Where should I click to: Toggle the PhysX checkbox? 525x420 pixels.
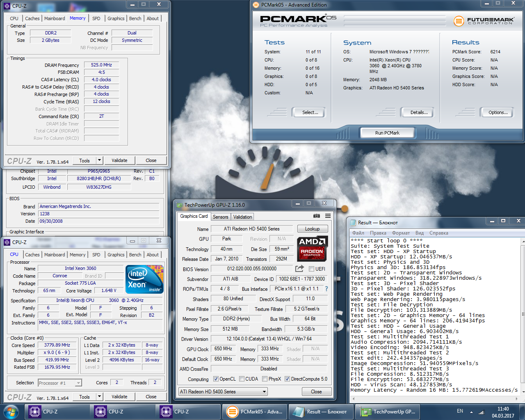[x=265, y=379]
